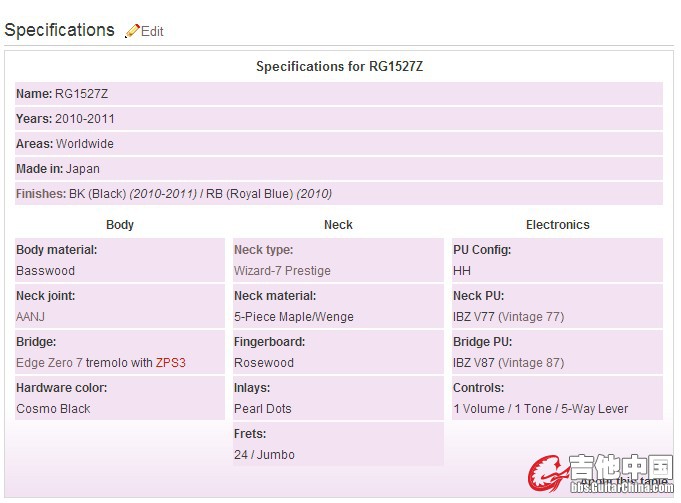This screenshot has height=503, width=681.
Task: Click the Body material label
Action: [57, 250]
